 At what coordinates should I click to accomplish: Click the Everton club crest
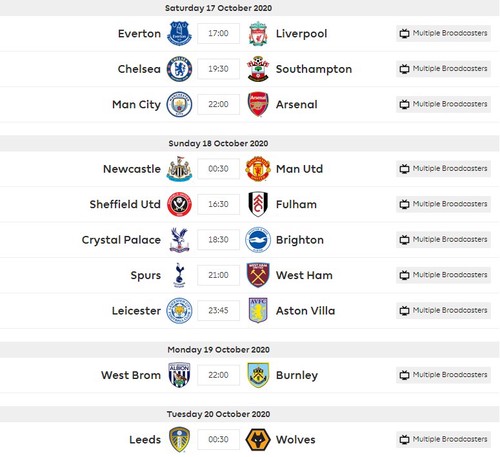[x=179, y=33]
